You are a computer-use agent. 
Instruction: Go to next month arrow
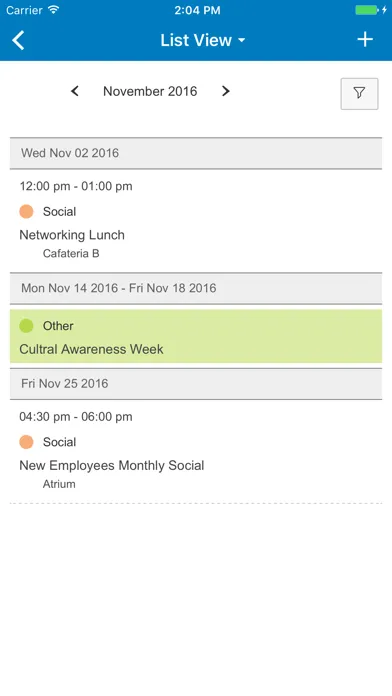[226, 91]
